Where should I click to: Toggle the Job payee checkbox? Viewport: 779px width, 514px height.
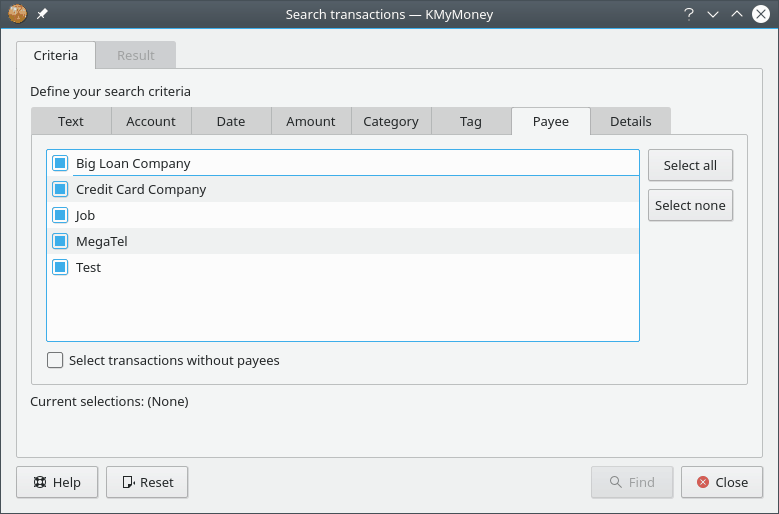pos(60,215)
